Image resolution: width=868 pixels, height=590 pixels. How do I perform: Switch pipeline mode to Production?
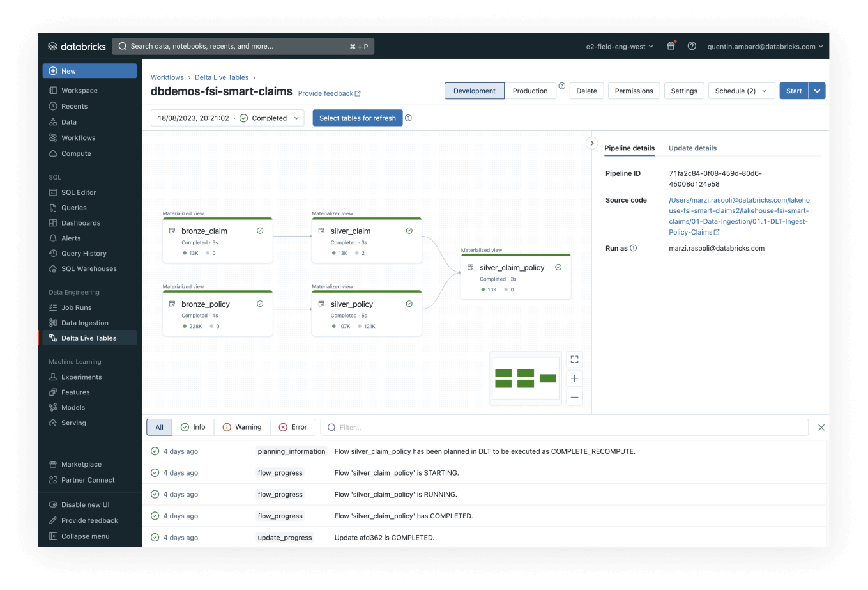529,91
